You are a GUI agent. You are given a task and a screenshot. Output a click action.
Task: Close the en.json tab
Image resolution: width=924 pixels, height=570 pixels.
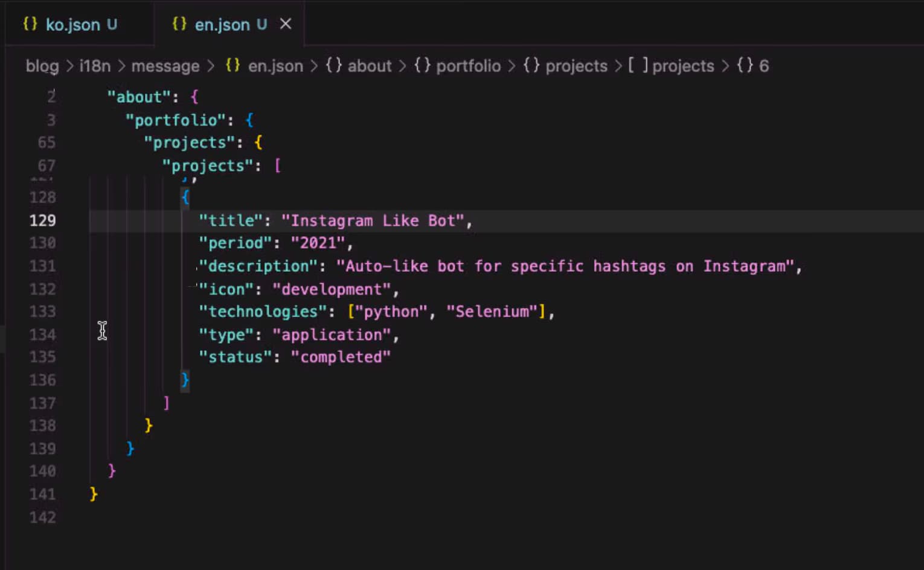click(x=286, y=24)
